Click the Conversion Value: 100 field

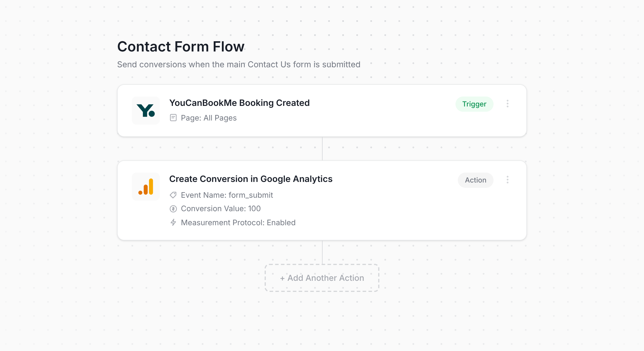tap(221, 209)
